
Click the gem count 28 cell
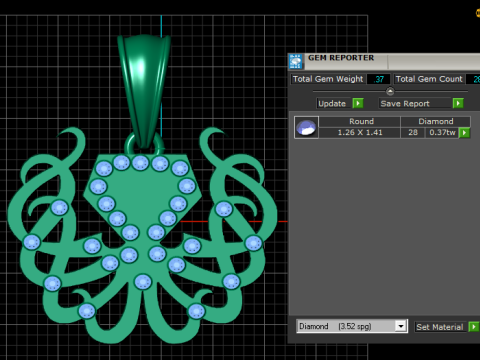click(x=413, y=133)
